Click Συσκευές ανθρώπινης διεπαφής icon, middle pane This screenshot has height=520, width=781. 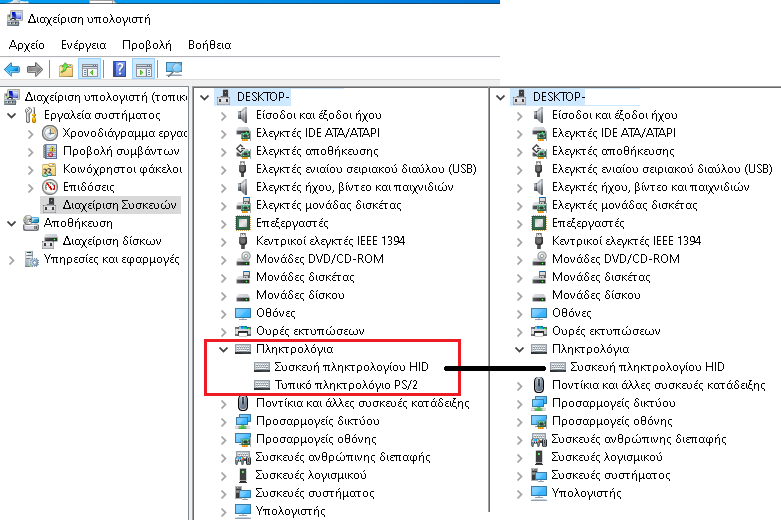[x=243, y=457]
